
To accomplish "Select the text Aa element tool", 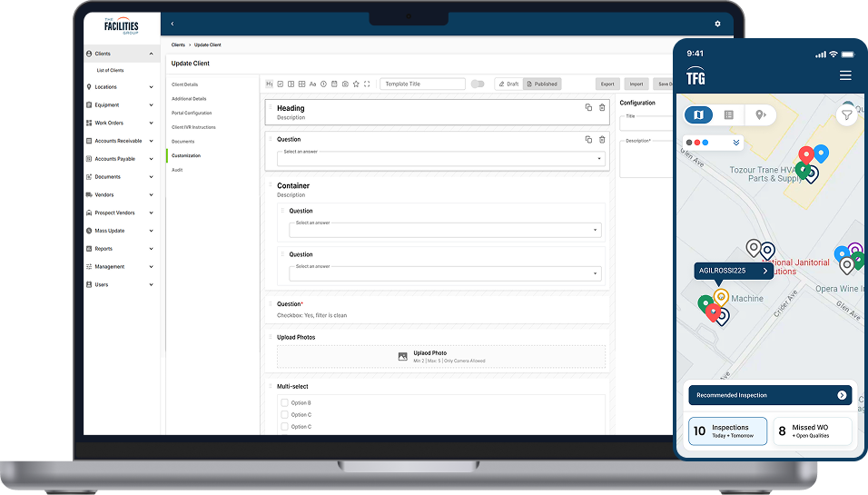I will tap(312, 84).
